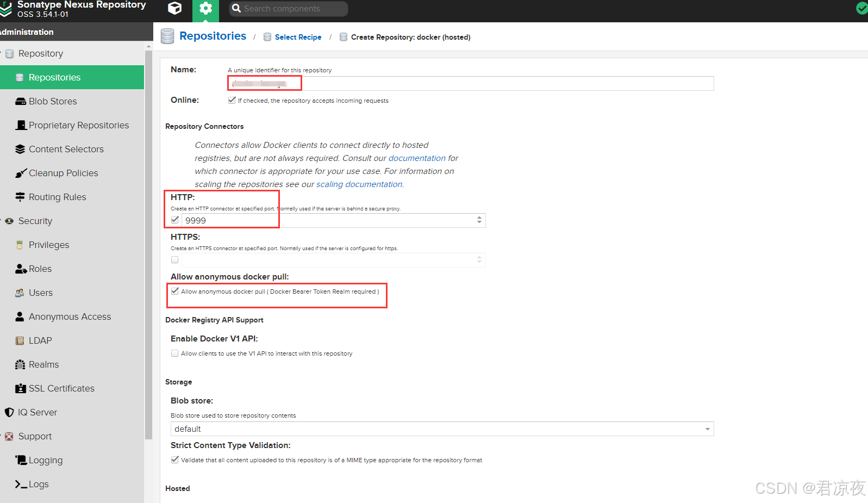The image size is (868, 503).
Task: Open Anonymous Access in sidebar
Action: [x=70, y=316]
